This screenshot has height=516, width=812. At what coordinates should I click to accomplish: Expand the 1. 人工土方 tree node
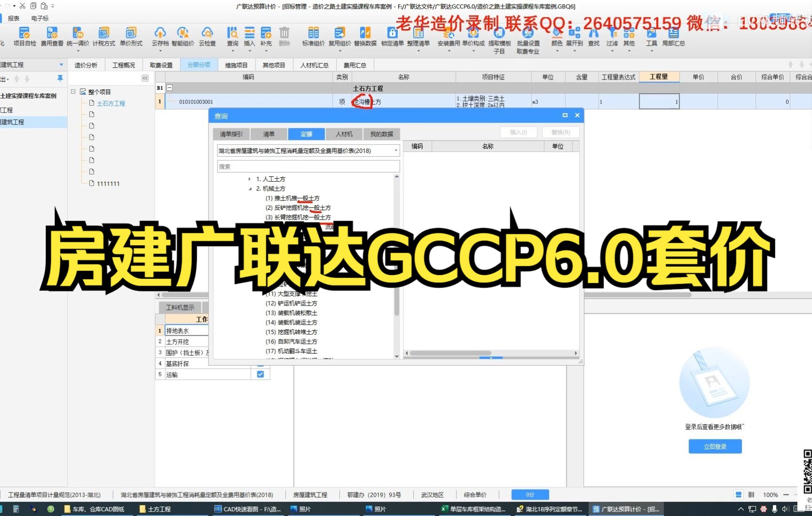pos(249,179)
